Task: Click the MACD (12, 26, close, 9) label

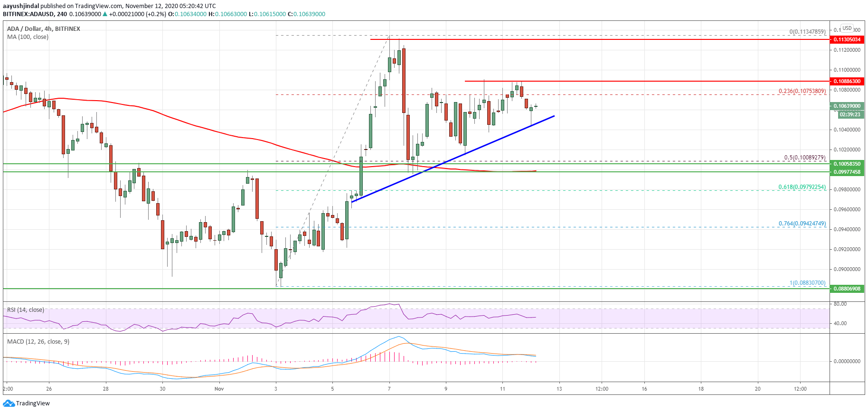Action: pyautogui.click(x=38, y=342)
